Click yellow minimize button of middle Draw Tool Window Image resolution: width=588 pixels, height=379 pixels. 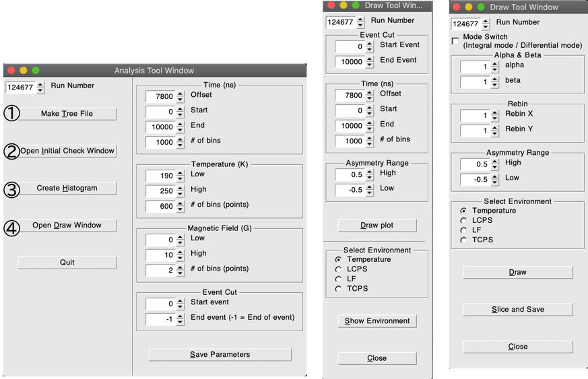(x=343, y=5)
